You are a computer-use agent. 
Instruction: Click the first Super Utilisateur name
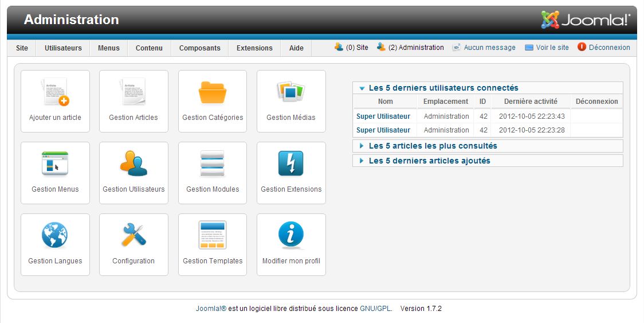[x=383, y=116]
